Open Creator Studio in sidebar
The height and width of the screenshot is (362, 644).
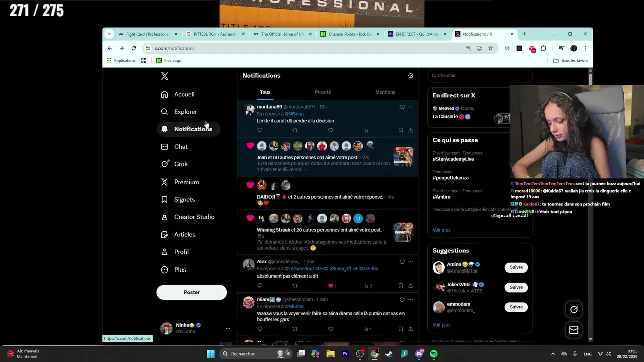[x=188, y=217]
